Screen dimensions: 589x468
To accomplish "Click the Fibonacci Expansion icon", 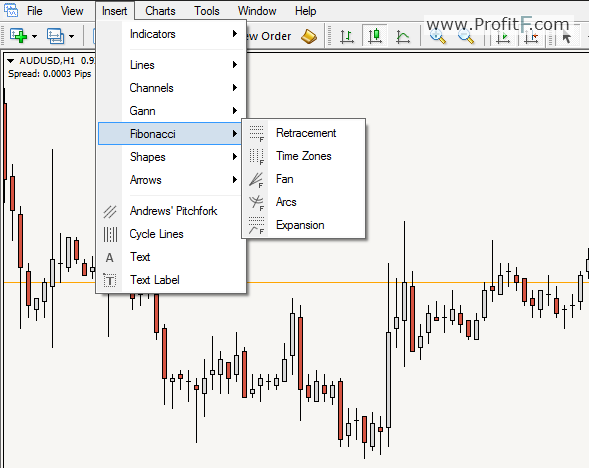I will [257, 225].
